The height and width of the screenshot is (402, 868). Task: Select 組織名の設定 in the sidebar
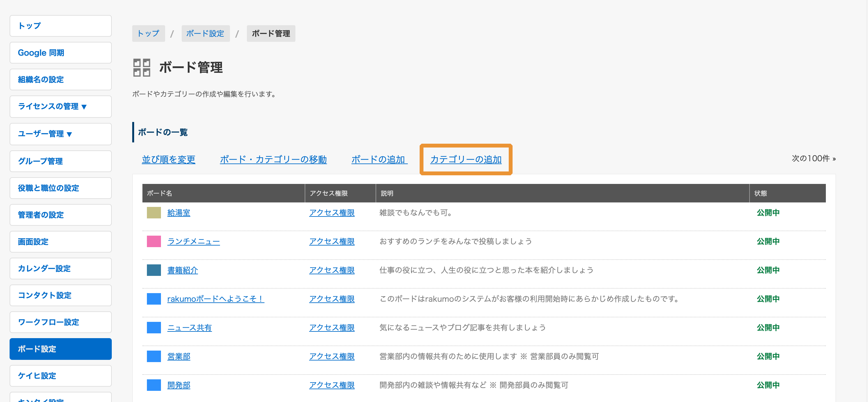tap(61, 80)
